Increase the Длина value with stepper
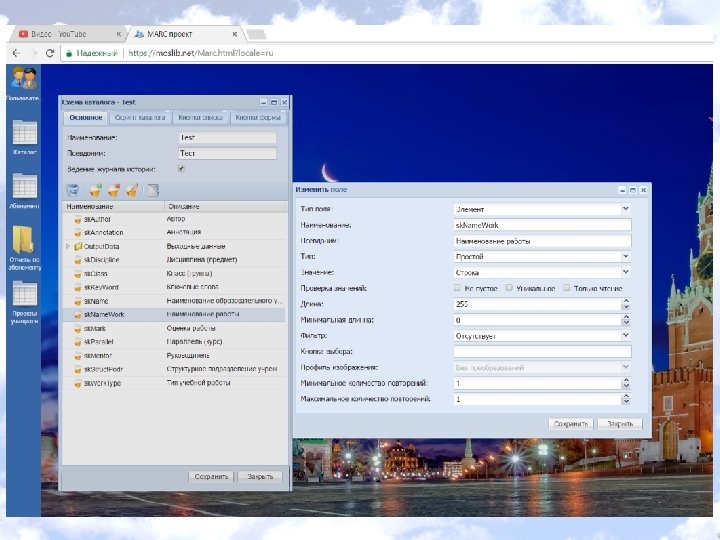 coord(626,302)
